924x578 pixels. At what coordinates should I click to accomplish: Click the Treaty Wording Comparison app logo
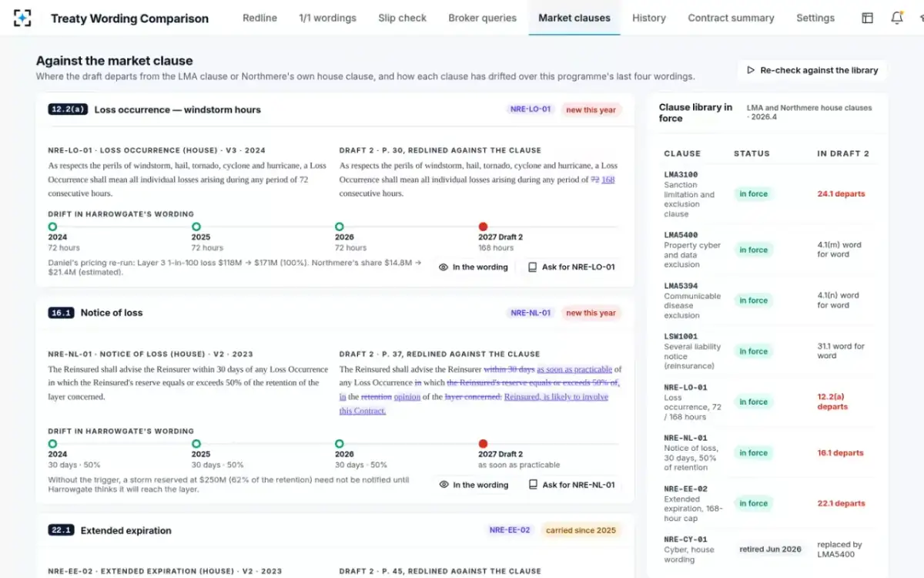point(23,18)
